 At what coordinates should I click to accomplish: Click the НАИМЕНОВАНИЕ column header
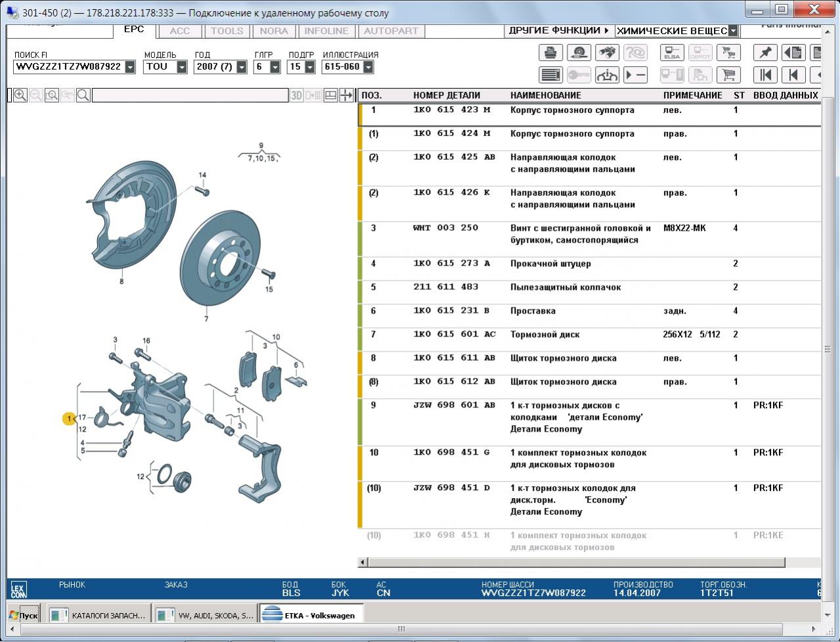546,95
